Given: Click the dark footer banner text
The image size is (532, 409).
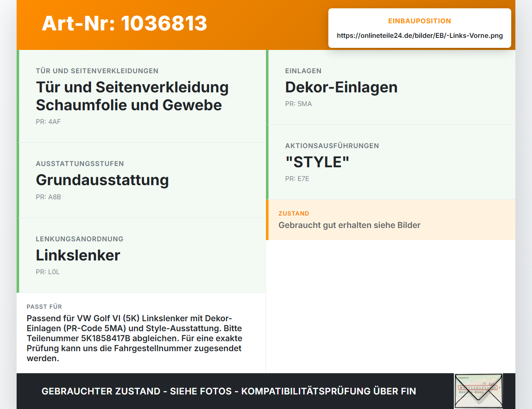Looking at the screenshot, I should coord(229,391).
